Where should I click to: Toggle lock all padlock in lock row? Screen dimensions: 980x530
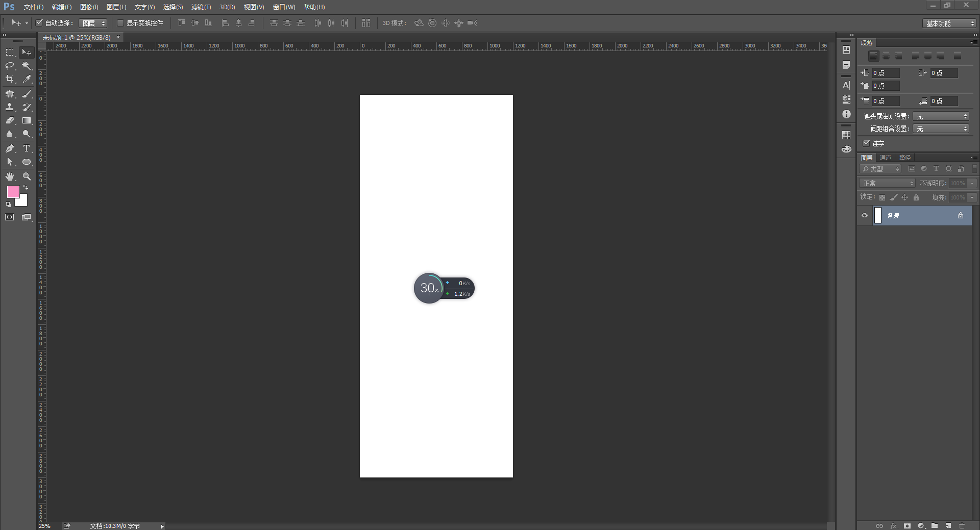click(x=916, y=197)
